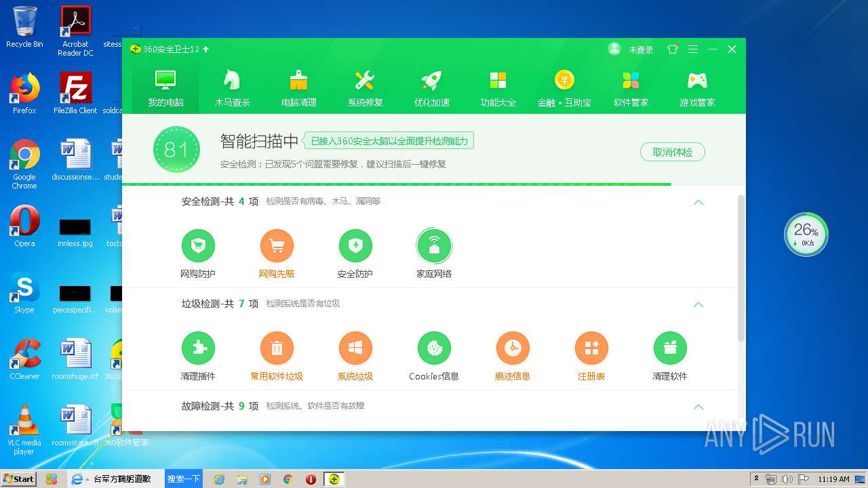Image resolution: width=868 pixels, height=488 pixels.
Task: Click the taskbar clock showing 11:19 AM
Action: pyautogui.click(x=833, y=479)
